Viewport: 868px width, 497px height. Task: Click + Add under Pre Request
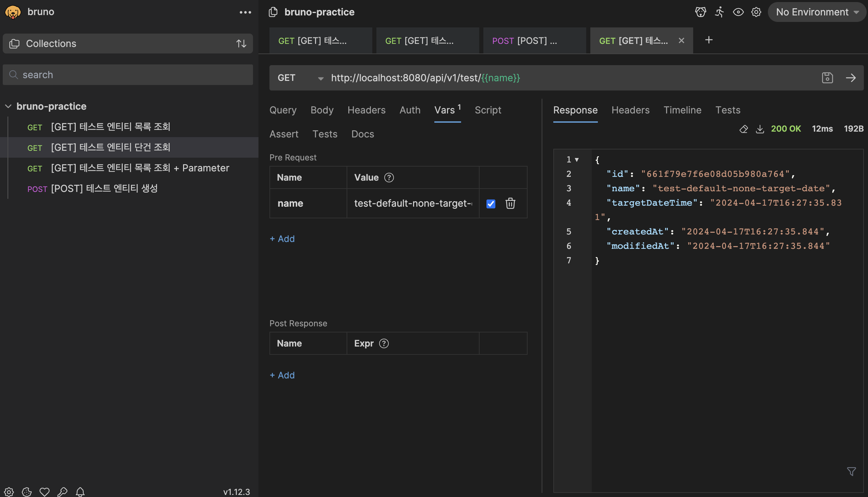click(x=282, y=239)
